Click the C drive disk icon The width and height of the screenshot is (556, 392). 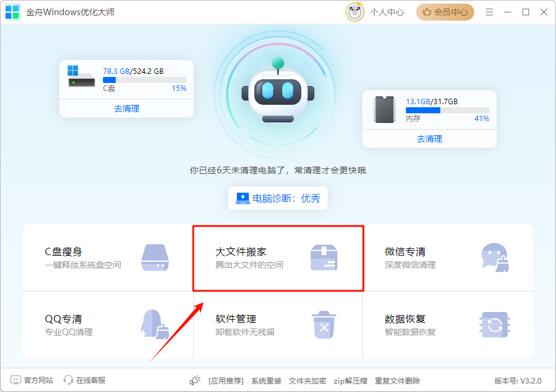click(81, 76)
